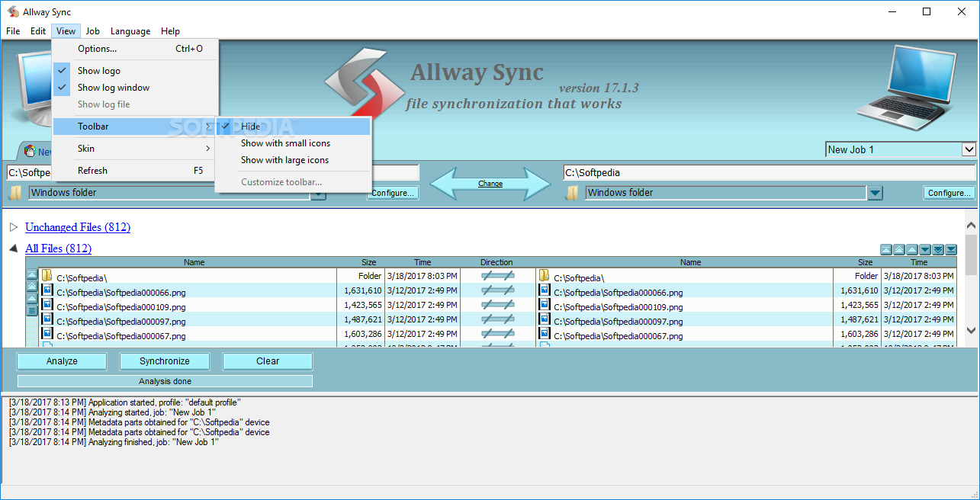Click the folder icon beside right Windows folder dropdown
Screen dimensions: 980x500
572,193
